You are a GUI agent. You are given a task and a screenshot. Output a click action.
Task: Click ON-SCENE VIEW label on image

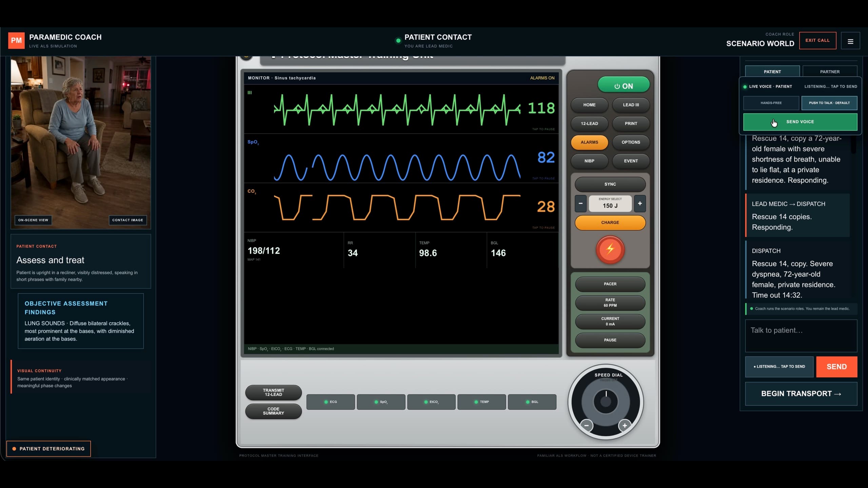[x=33, y=220]
